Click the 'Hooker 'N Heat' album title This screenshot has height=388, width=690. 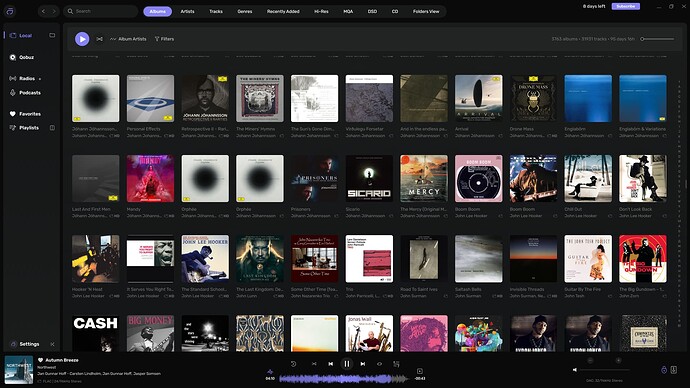pos(87,289)
